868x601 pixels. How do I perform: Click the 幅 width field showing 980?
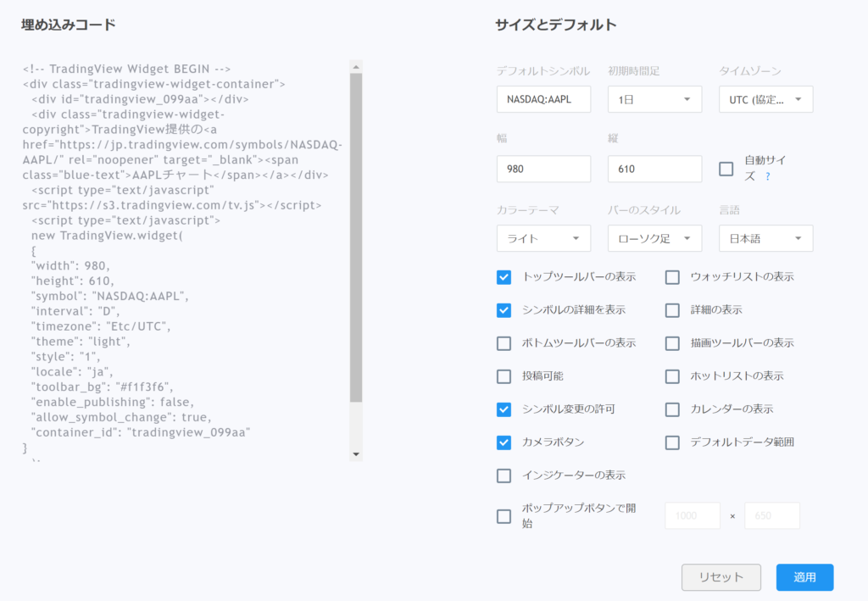coord(543,169)
